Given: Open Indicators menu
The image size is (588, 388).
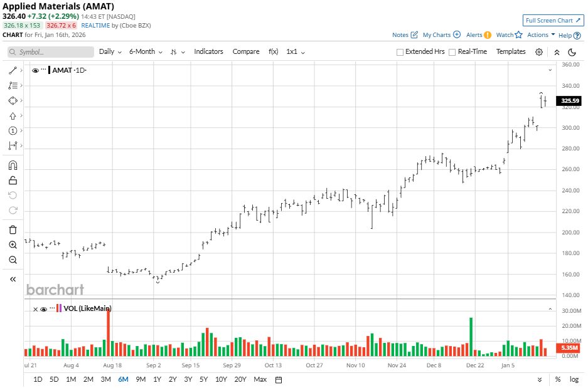Looking at the screenshot, I should coord(208,51).
